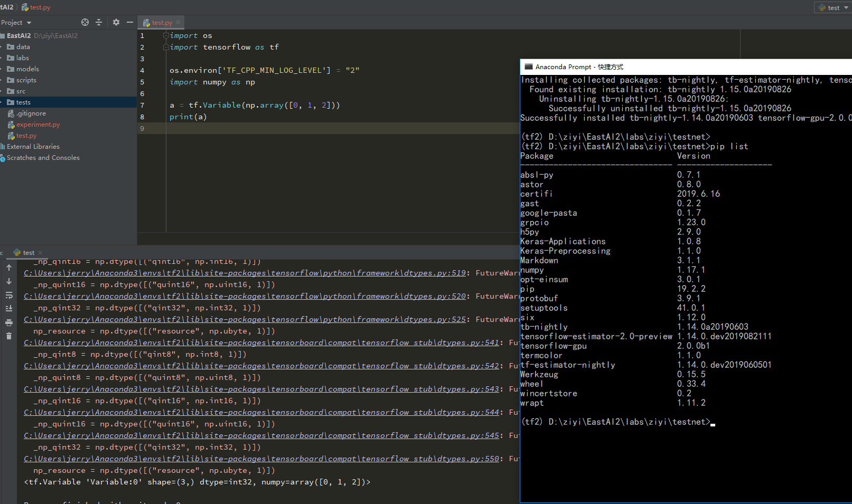Image resolution: width=852 pixels, height=504 pixels.
Task: Toggle soft-wrap icon in Run panel
Action: pos(9,295)
